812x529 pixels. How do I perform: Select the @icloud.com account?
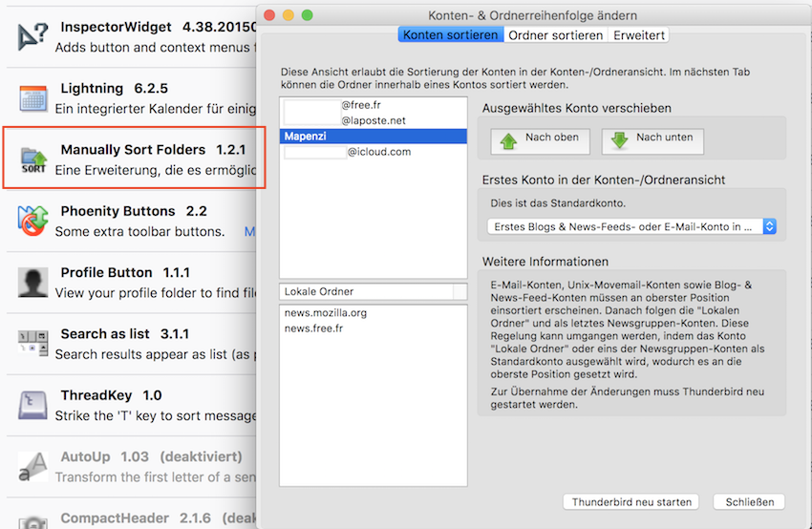point(373,152)
